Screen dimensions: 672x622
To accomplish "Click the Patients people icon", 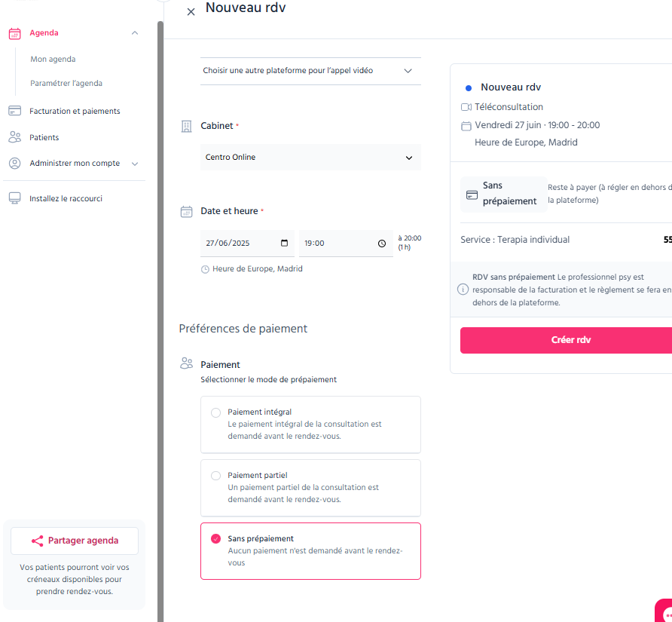I will point(14,137).
